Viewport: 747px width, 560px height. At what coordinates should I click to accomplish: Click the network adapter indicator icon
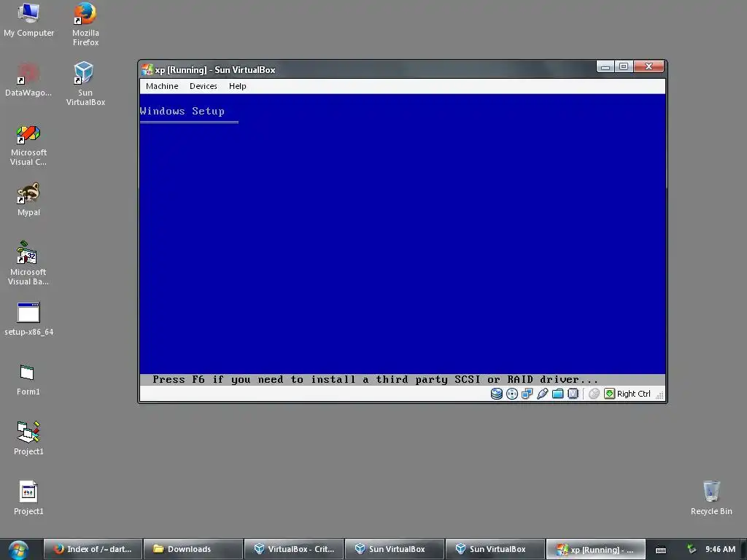[x=527, y=394]
